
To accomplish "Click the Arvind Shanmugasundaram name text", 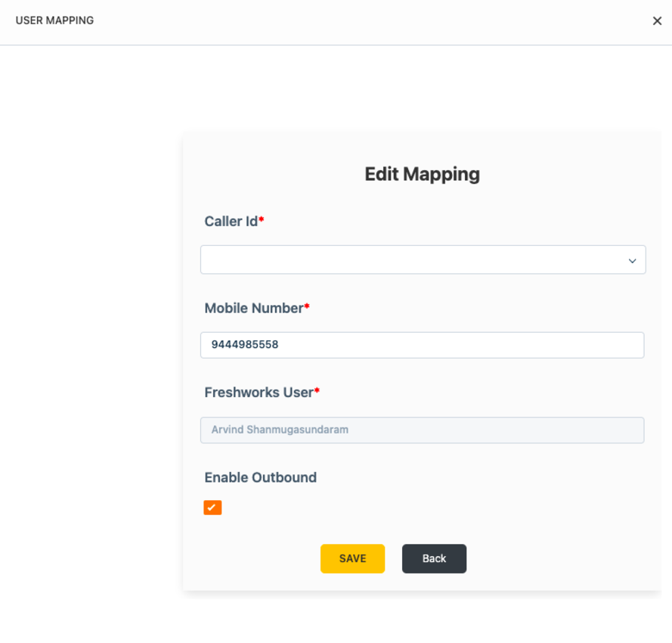I will [280, 430].
